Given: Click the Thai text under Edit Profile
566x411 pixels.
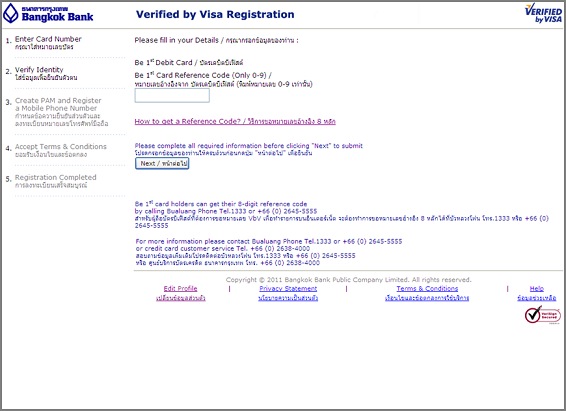Looking at the screenshot, I should tap(181, 298).
